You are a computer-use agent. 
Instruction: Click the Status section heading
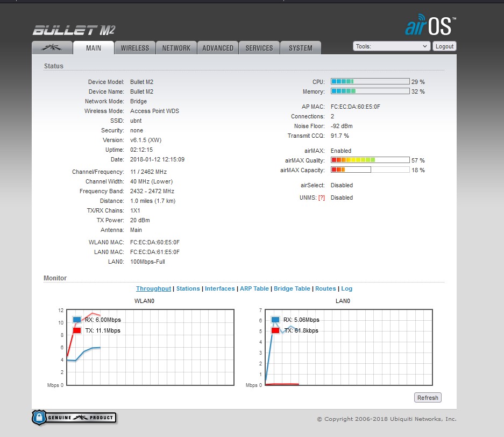point(54,66)
